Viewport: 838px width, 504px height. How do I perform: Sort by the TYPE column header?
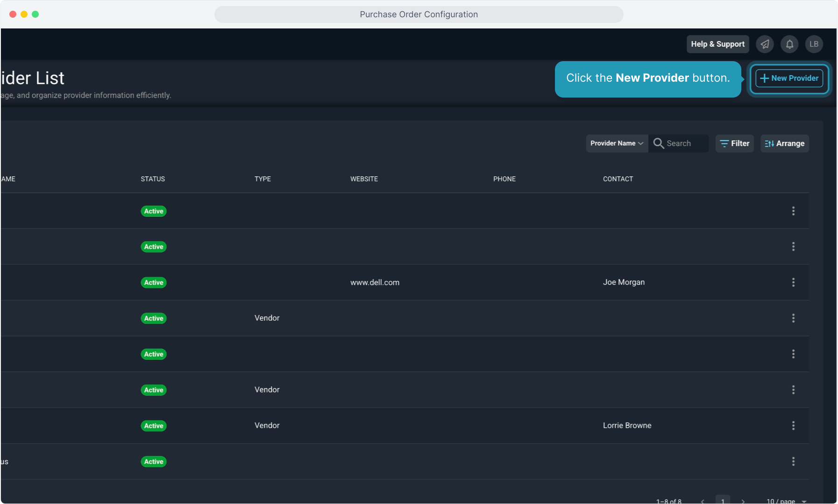click(263, 179)
